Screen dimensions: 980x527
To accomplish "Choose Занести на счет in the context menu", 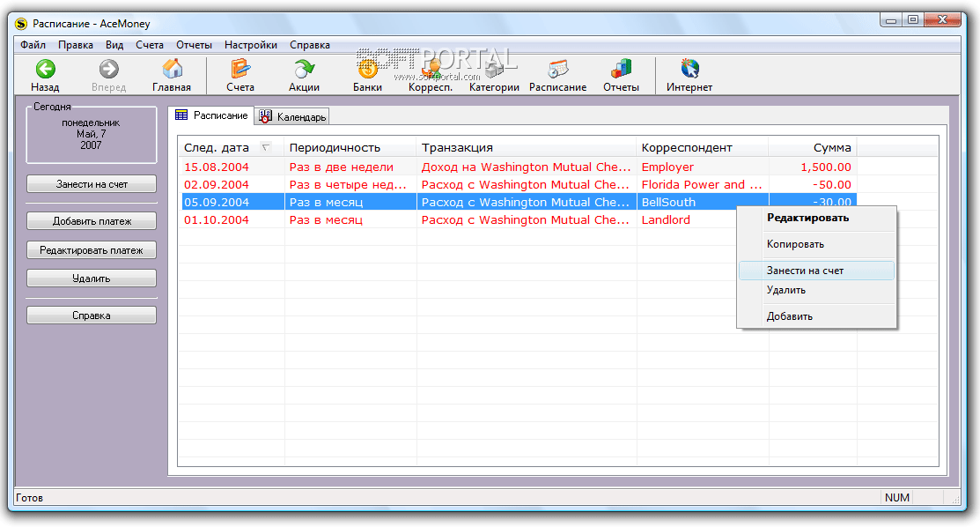I will pos(817,271).
